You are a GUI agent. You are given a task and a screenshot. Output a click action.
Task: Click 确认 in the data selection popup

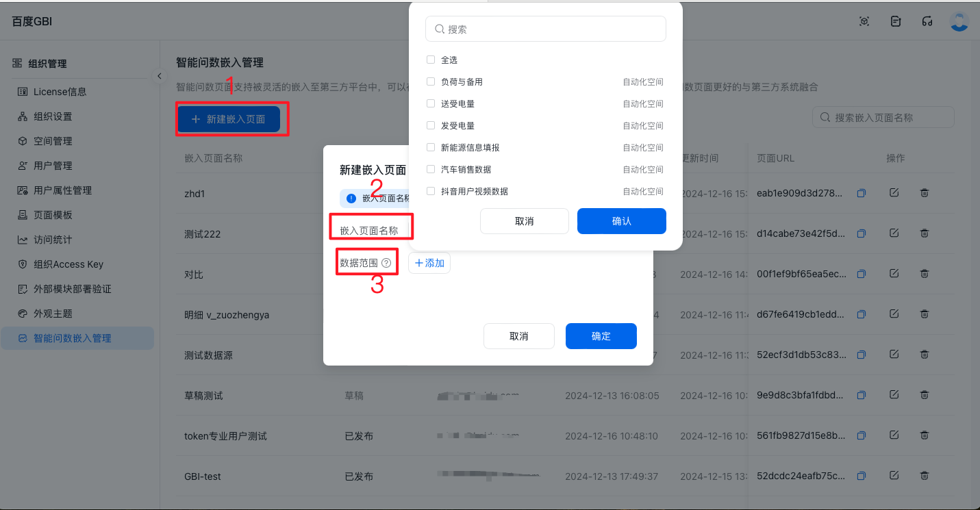pos(622,221)
